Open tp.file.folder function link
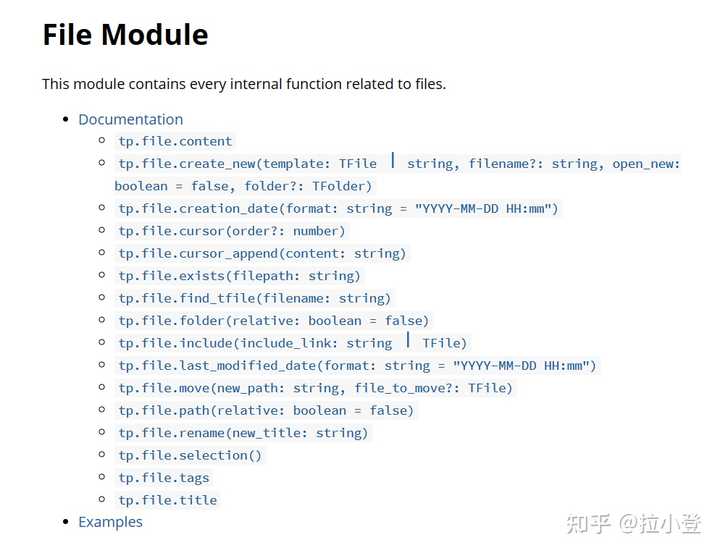720x553 pixels. 273,321
